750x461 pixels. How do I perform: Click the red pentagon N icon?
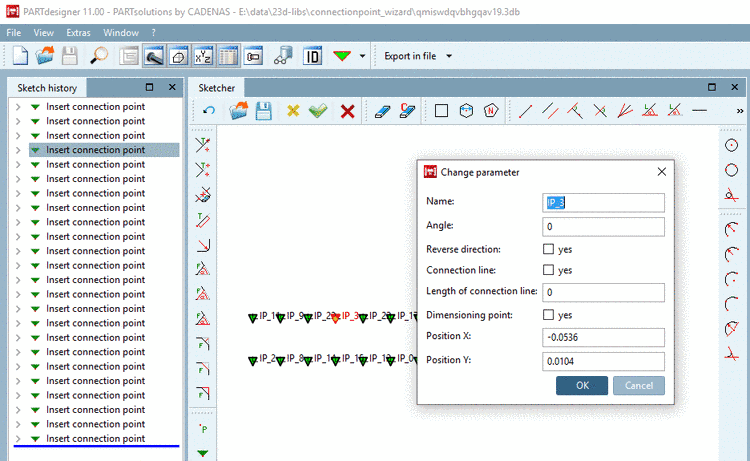click(491, 111)
